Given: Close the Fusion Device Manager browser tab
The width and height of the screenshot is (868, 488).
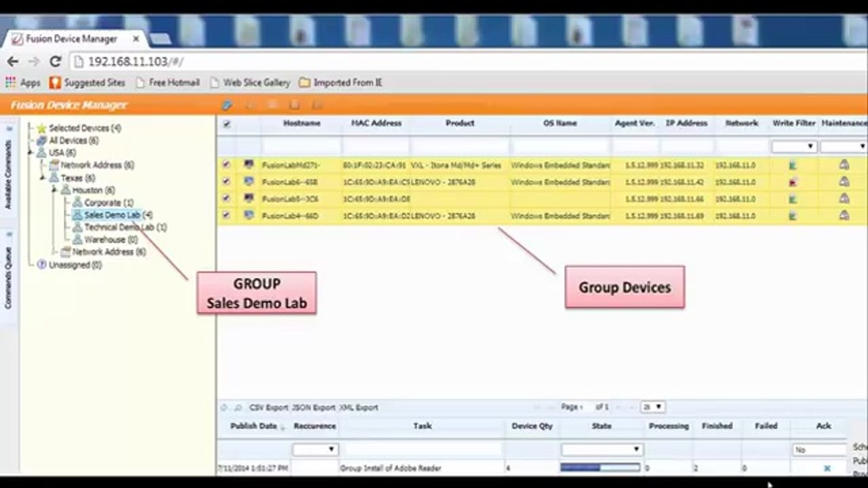Looking at the screenshot, I should [x=136, y=39].
